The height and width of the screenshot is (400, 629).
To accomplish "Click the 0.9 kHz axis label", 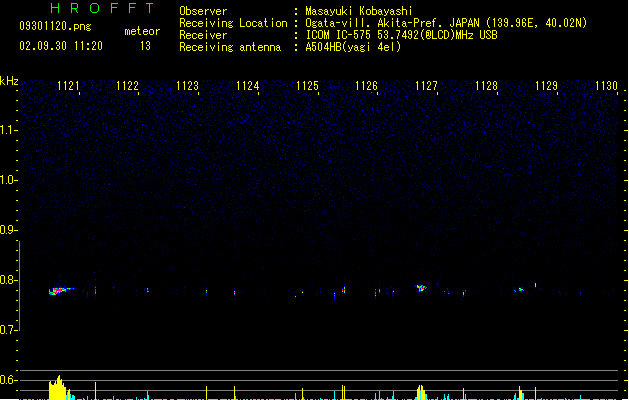I will click(x=8, y=230).
